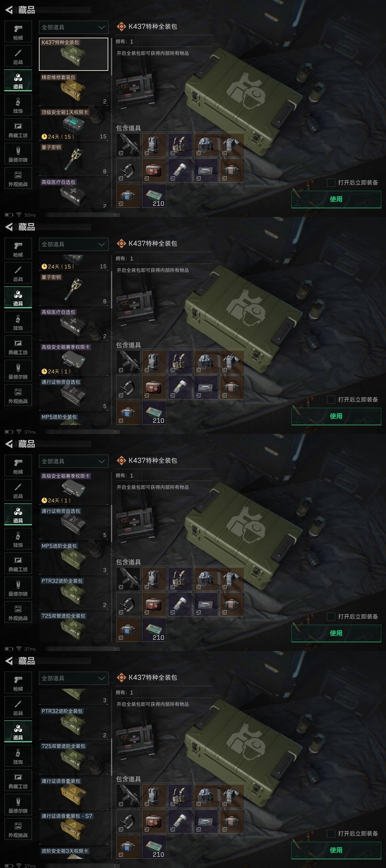The width and height of the screenshot is (386, 868).
Task: Pick the 顶级安全箱1天权限卡 item
Action: click(74, 124)
